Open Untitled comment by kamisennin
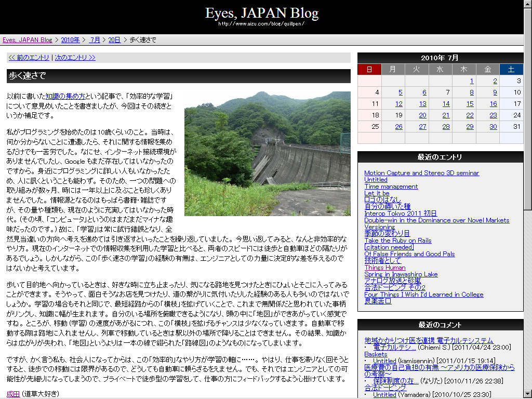 [x=385, y=361]
